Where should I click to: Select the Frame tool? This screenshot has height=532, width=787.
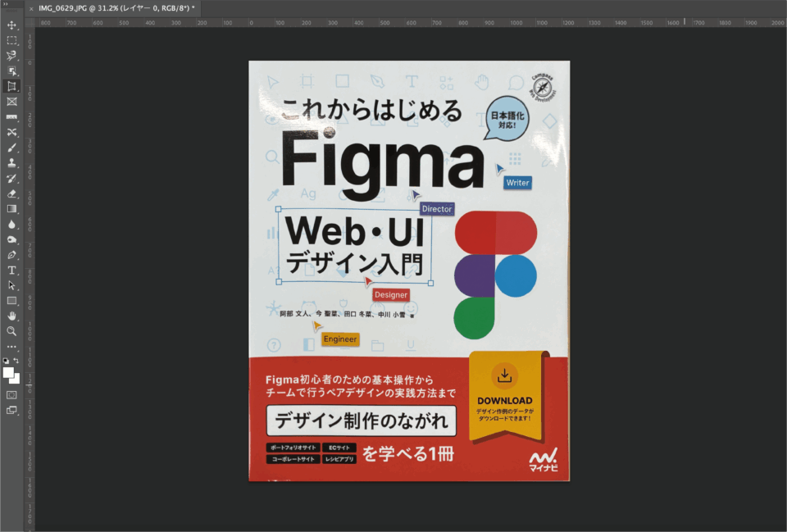click(x=11, y=102)
